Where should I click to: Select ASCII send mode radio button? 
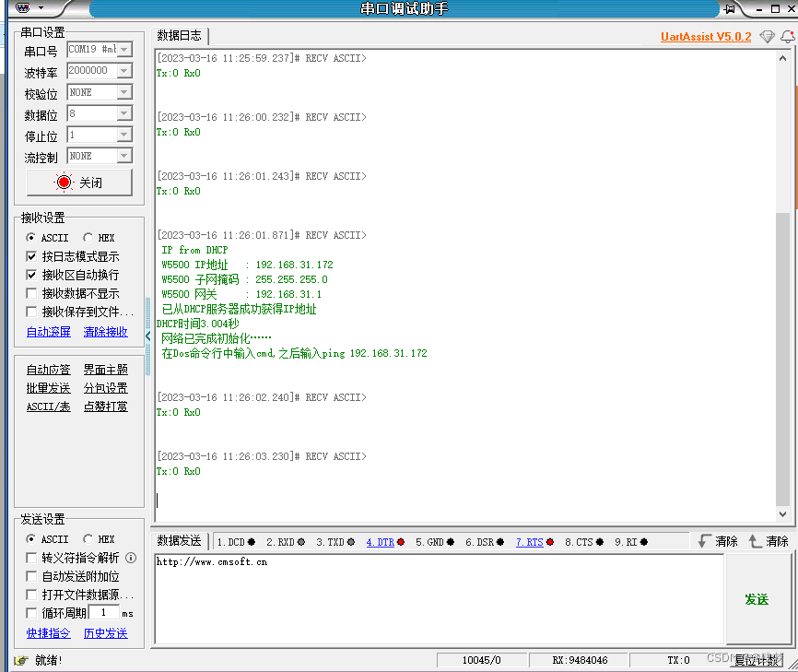point(31,539)
